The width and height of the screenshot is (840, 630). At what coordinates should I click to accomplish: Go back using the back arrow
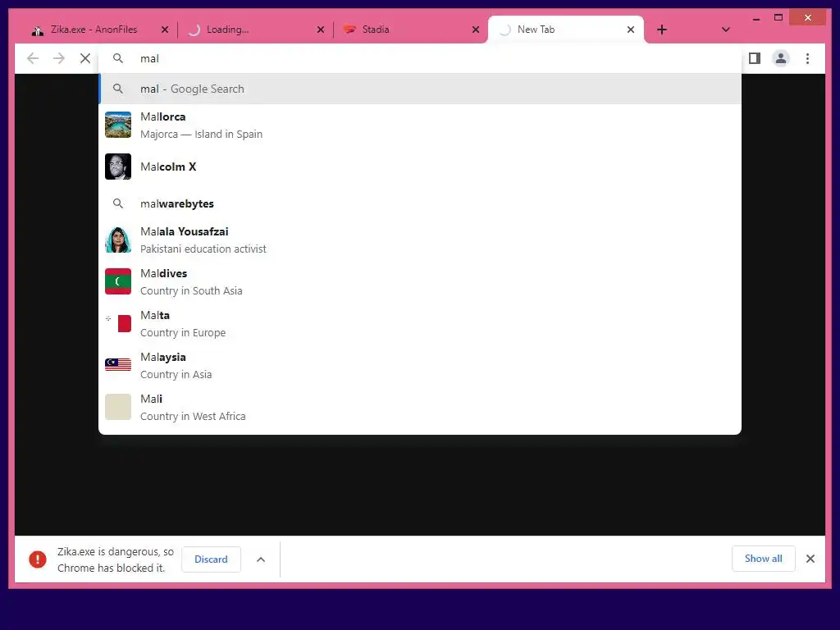click(33, 58)
